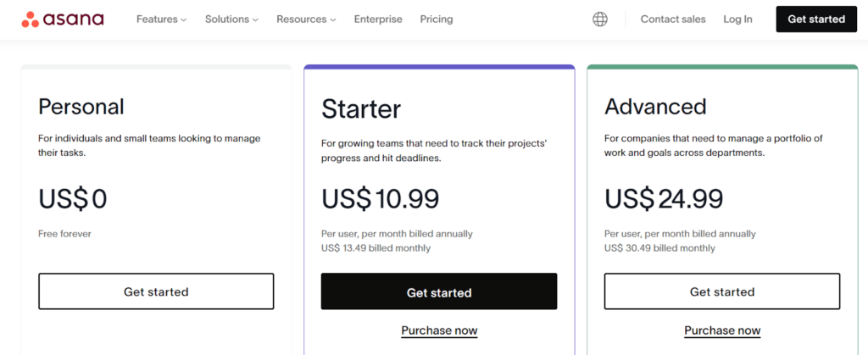Select the Advanced plan heading
Image resolution: width=868 pixels, height=355 pixels.
pos(655,106)
